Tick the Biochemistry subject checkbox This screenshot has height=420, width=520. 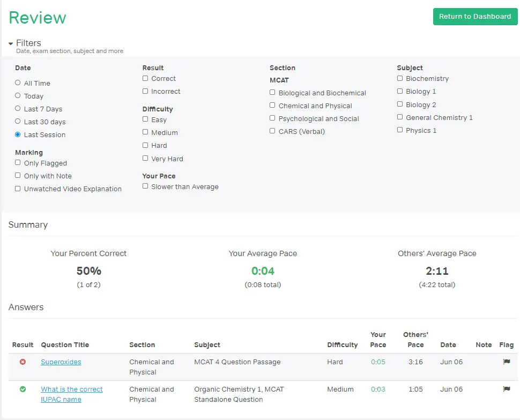[x=400, y=78]
